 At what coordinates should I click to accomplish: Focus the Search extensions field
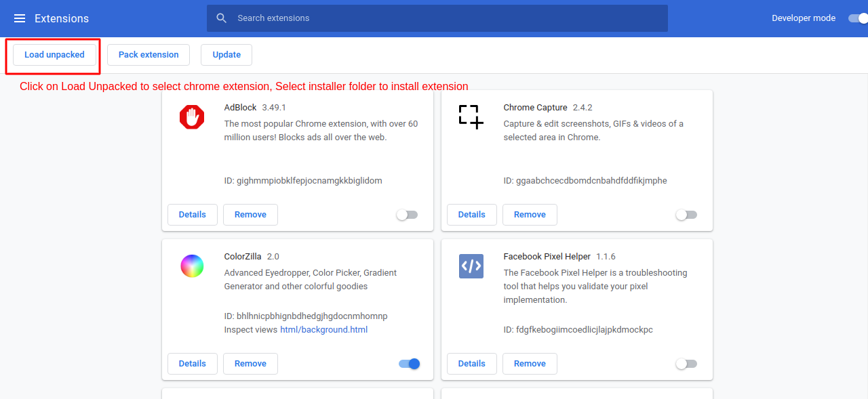(x=437, y=18)
